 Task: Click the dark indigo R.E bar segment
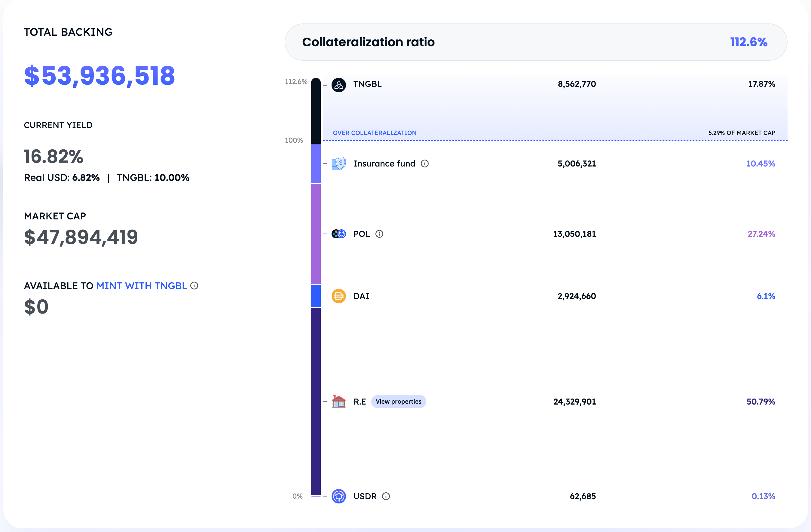[316, 402]
